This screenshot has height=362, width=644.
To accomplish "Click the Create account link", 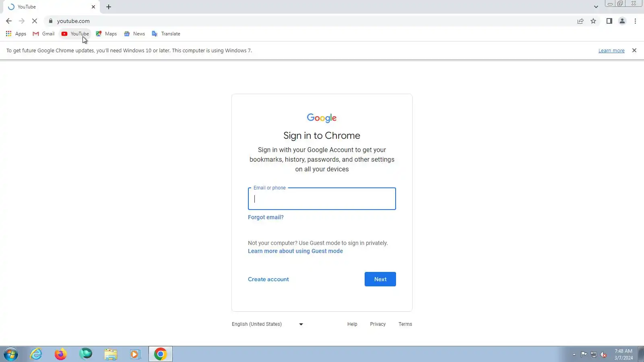I will [268, 279].
